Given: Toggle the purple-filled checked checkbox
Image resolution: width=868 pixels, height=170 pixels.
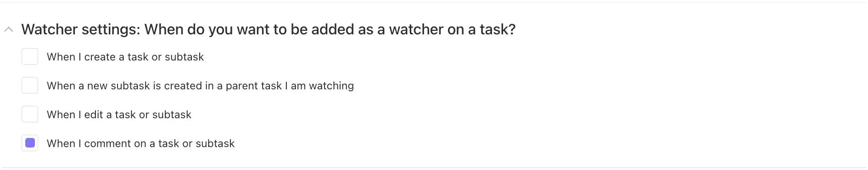Looking at the screenshot, I should (x=30, y=143).
